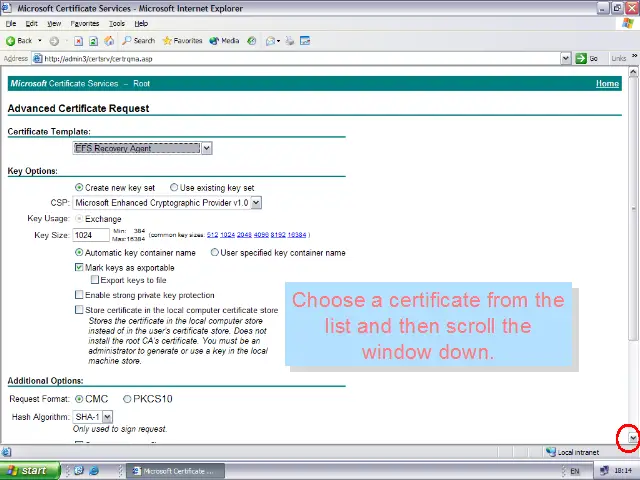Open the Help menu
This screenshot has height=480, width=640.
click(x=141, y=24)
